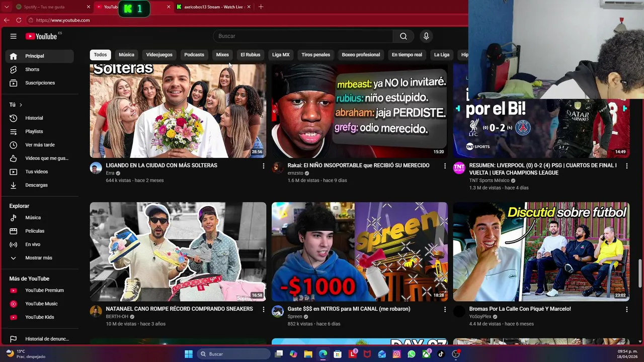Open Películas under Explorar
The image size is (644, 362).
pos(39,231)
